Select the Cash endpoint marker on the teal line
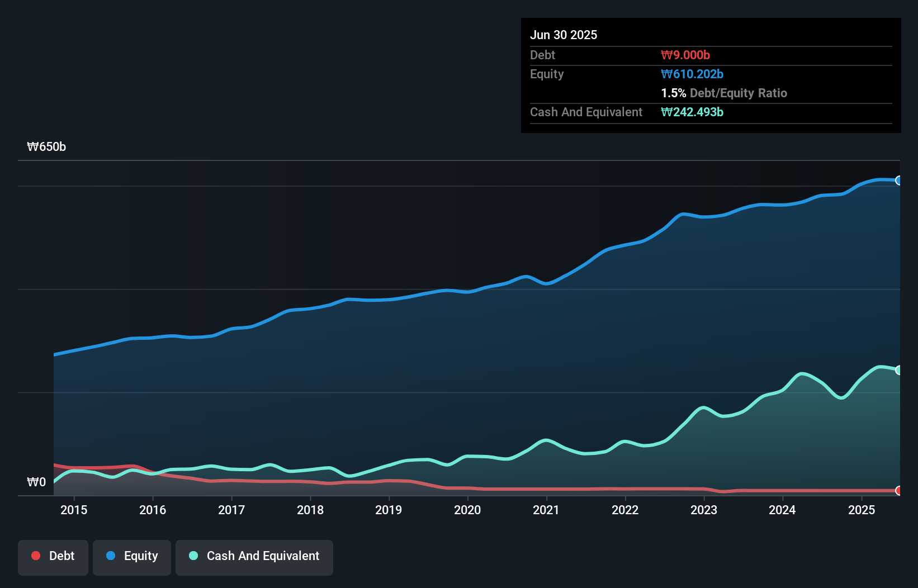Image resolution: width=918 pixels, height=588 pixels. point(898,370)
